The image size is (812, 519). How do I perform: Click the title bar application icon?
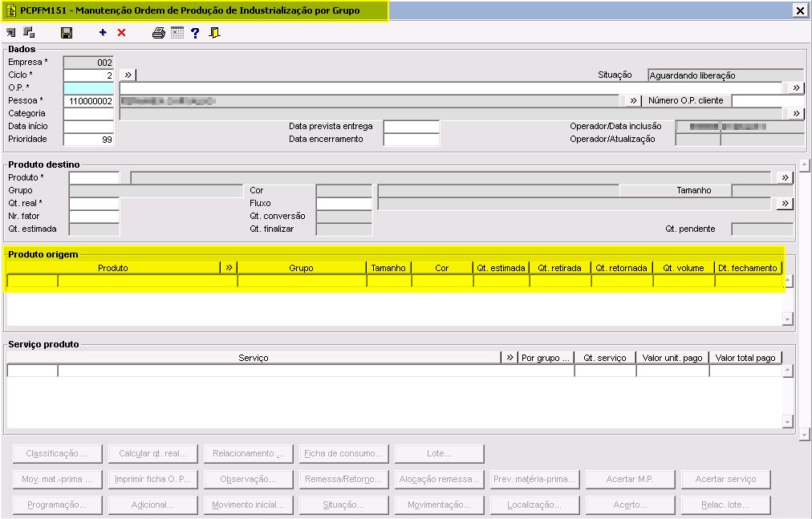click(11, 10)
